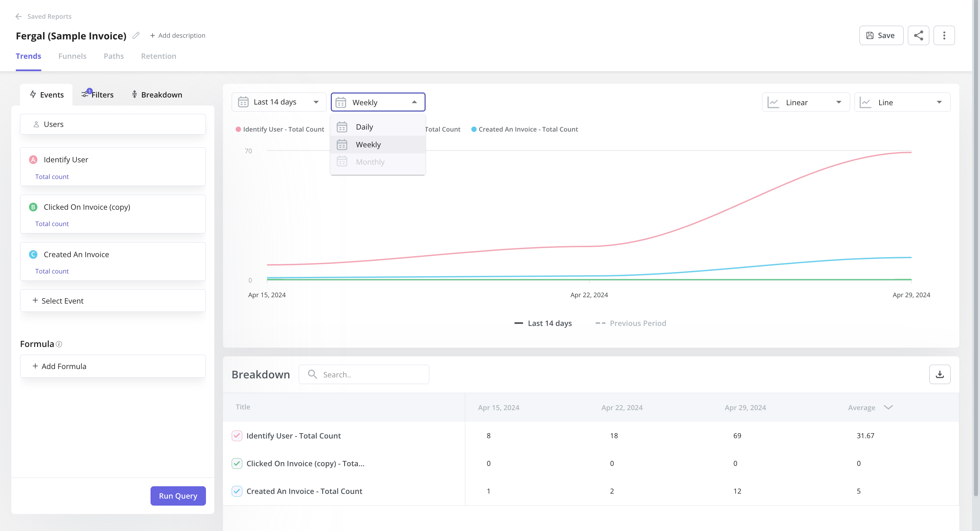Open the share options icon

tap(919, 35)
